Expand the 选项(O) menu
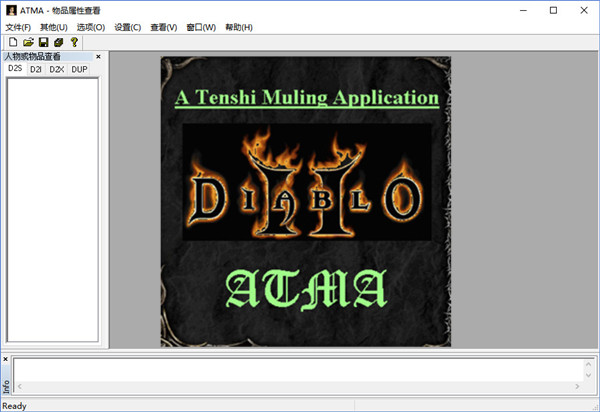The image size is (600, 412). click(x=91, y=27)
